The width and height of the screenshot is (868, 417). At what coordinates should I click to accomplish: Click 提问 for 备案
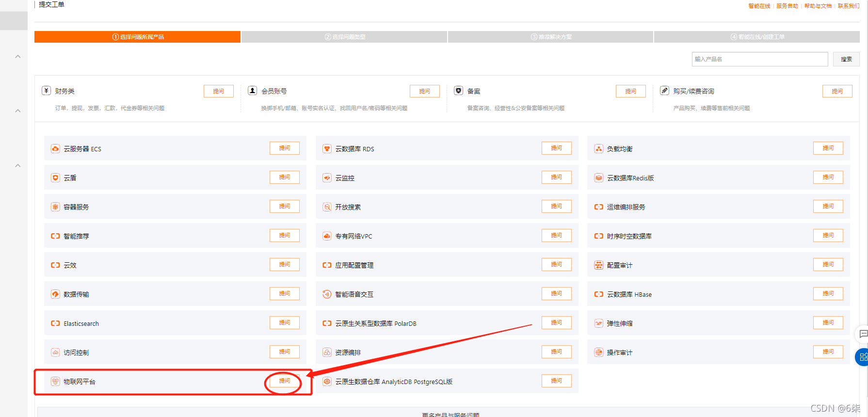click(x=631, y=91)
